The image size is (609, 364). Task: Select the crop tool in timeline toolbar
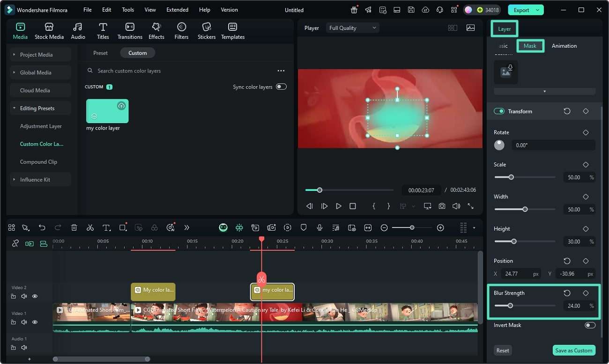pyautogui.click(x=123, y=227)
